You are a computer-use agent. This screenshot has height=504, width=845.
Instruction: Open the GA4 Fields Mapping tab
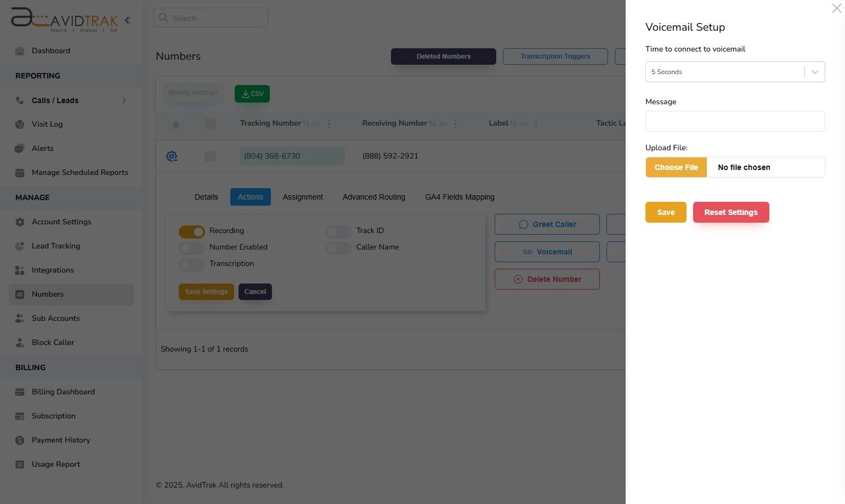[460, 197]
